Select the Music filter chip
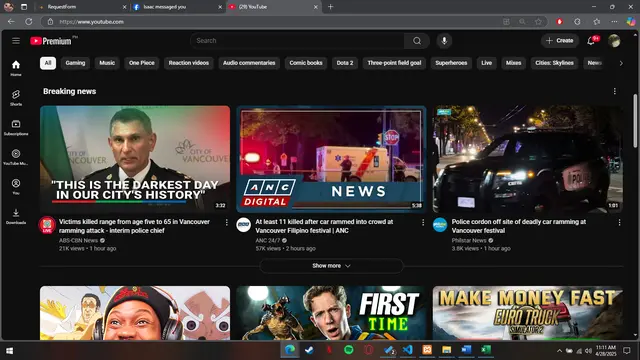 click(107, 63)
